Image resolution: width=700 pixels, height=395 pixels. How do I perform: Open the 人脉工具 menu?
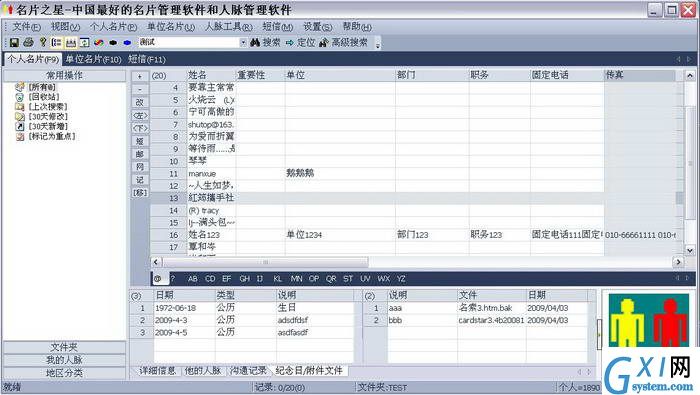(x=229, y=27)
